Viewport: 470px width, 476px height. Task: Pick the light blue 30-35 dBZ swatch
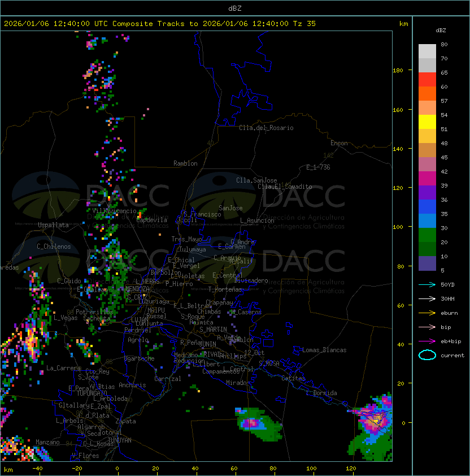(427, 221)
